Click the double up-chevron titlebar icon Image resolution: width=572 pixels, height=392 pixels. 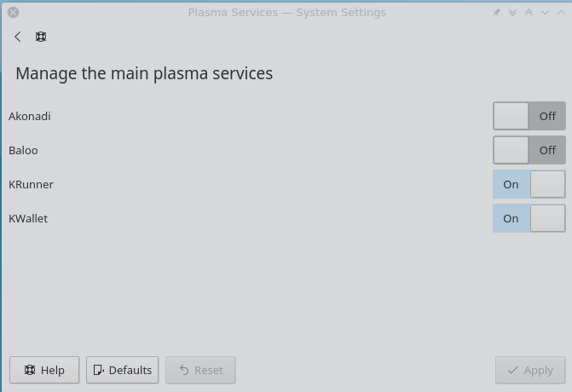(529, 13)
